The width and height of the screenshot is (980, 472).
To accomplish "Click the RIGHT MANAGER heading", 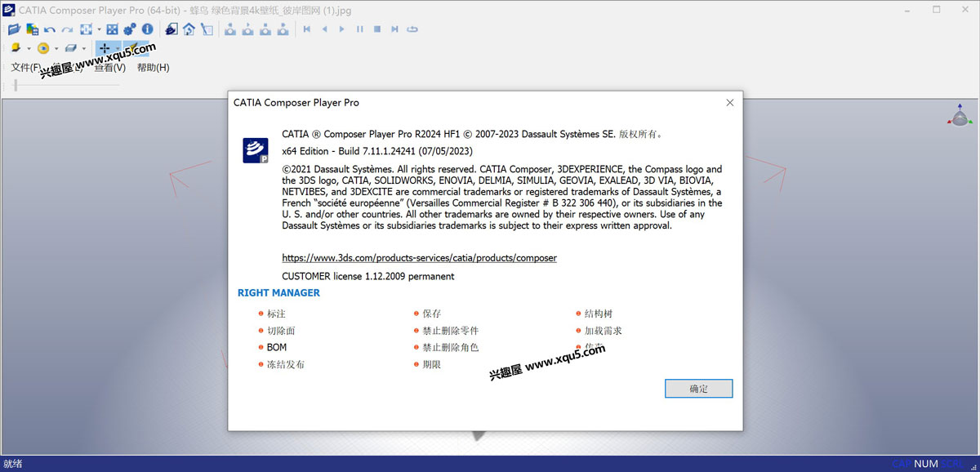I will (x=278, y=292).
